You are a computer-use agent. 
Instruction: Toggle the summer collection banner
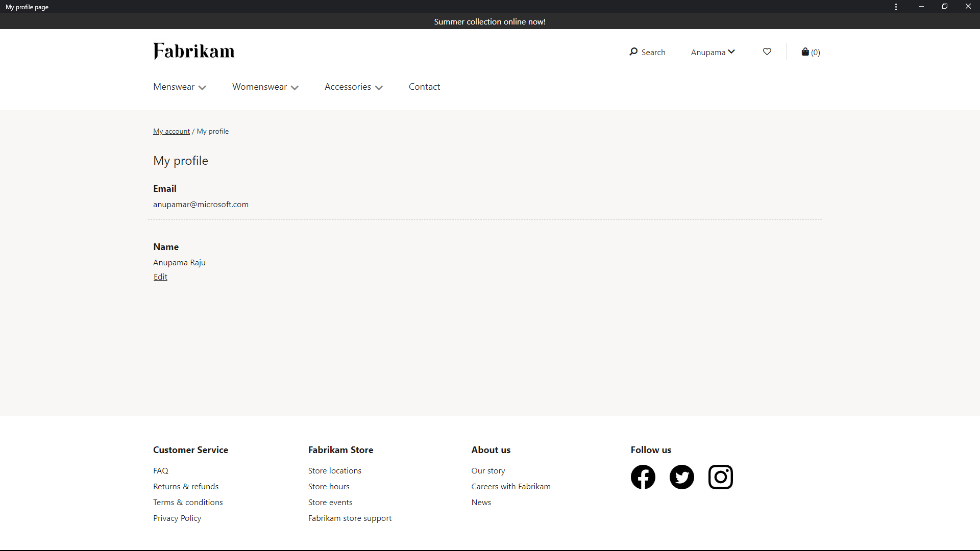490,21
